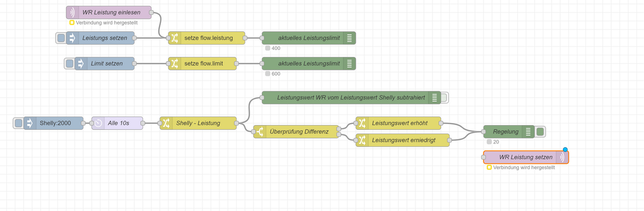Click the change icon on setze flow.leistung
The height and width of the screenshot is (211, 644).
174,38
